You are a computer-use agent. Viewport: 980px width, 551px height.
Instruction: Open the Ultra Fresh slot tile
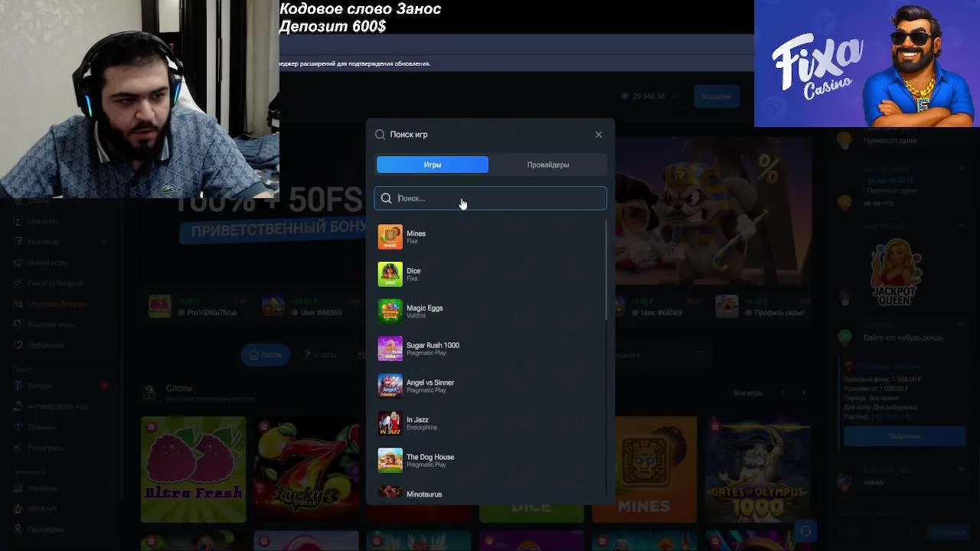(x=193, y=469)
